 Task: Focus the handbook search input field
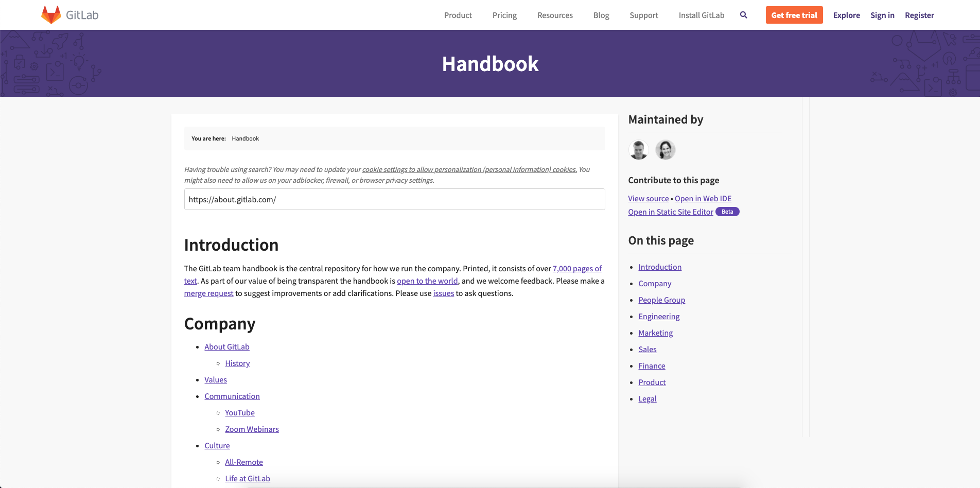tap(395, 199)
